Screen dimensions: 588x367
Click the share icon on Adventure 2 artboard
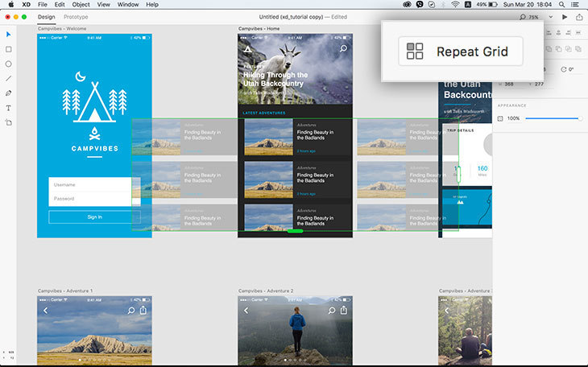coord(343,310)
